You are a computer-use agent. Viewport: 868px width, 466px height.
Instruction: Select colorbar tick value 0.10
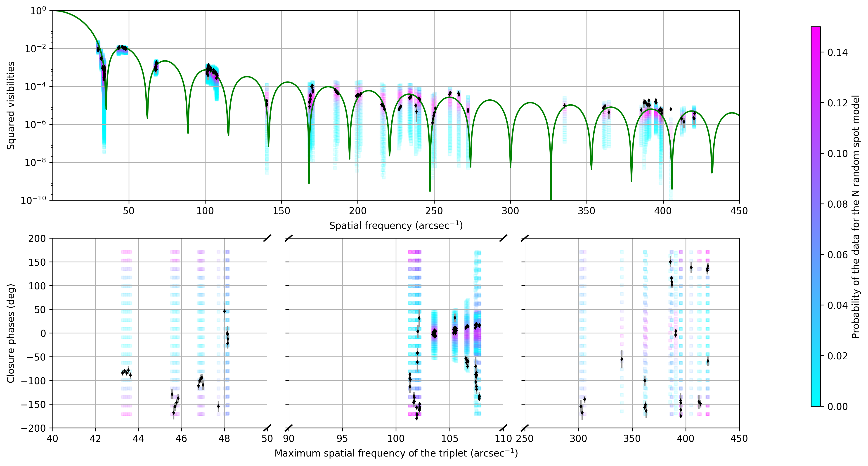(x=838, y=154)
